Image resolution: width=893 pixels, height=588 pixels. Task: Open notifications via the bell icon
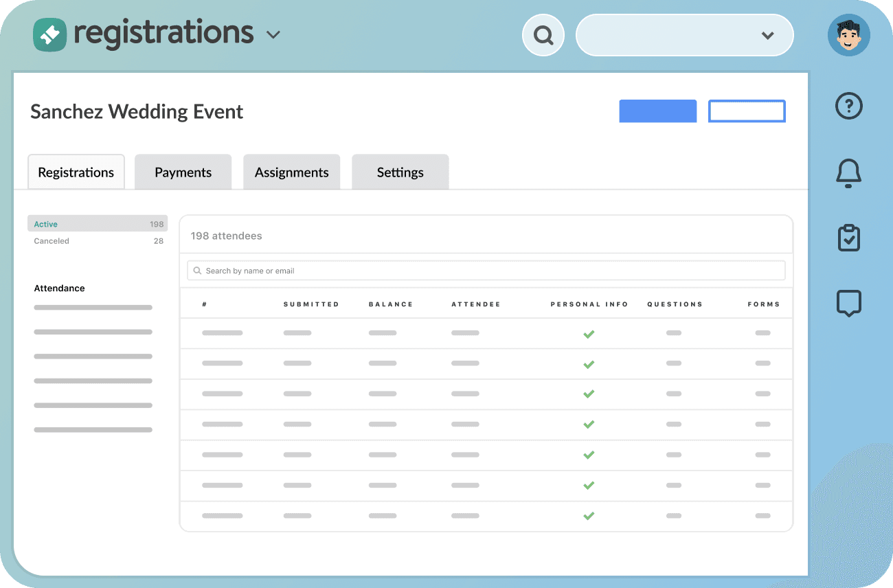pyautogui.click(x=848, y=174)
